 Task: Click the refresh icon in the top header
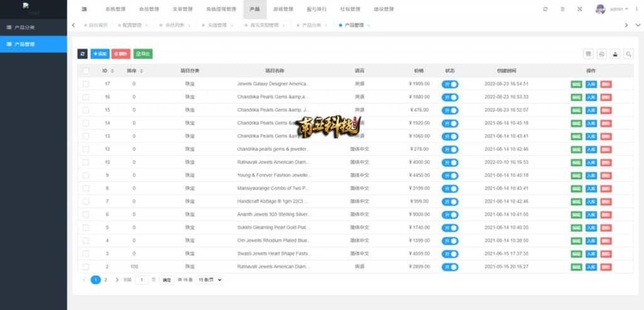tap(545, 9)
